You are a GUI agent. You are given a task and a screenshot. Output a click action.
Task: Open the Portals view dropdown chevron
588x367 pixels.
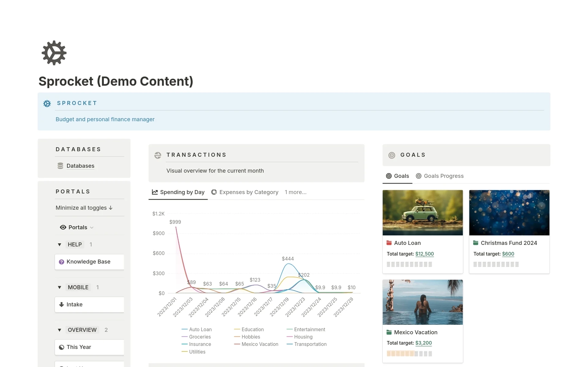92,228
